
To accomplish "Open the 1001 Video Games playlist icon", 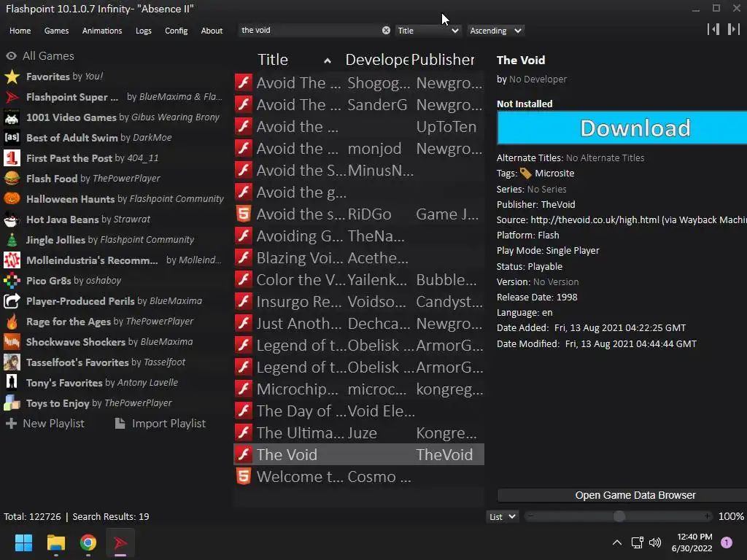I will point(12,117).
